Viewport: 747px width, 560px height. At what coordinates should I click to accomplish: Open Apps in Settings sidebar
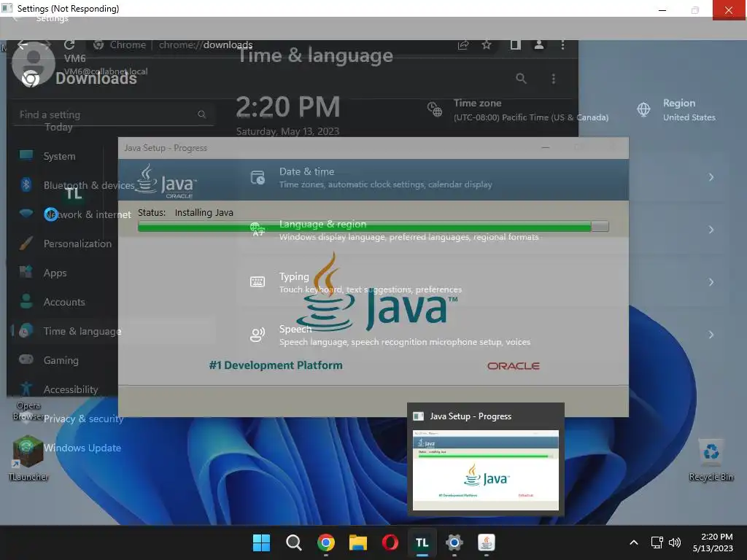[x=55, y=273]
